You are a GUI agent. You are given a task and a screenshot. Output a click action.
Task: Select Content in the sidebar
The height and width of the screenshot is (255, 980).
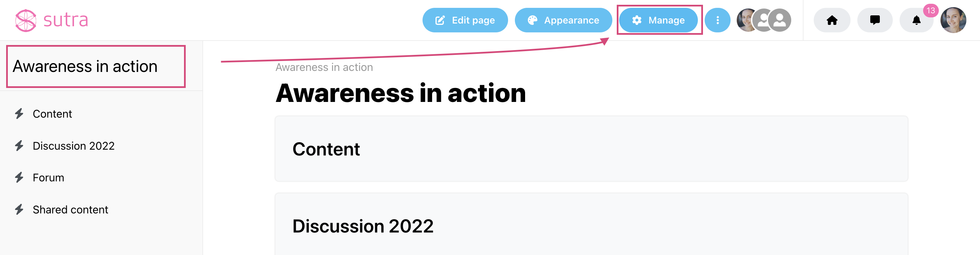pyautogui.click(x=52, y=114)
